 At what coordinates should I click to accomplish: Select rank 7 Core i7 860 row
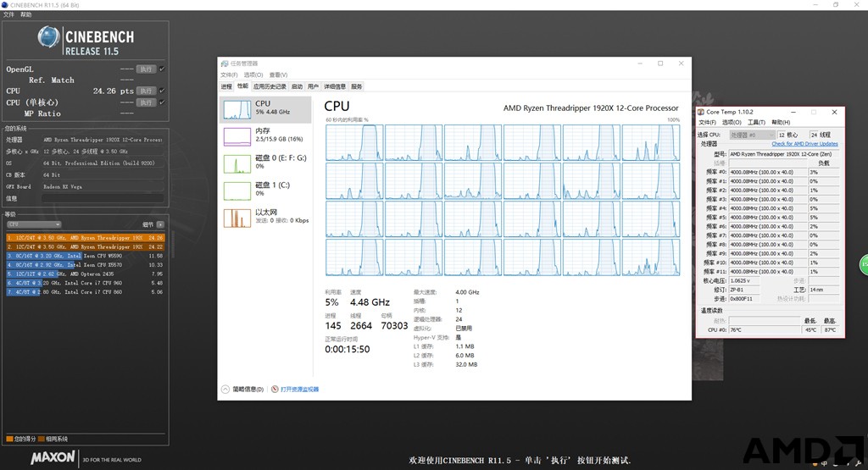(86, 292)
